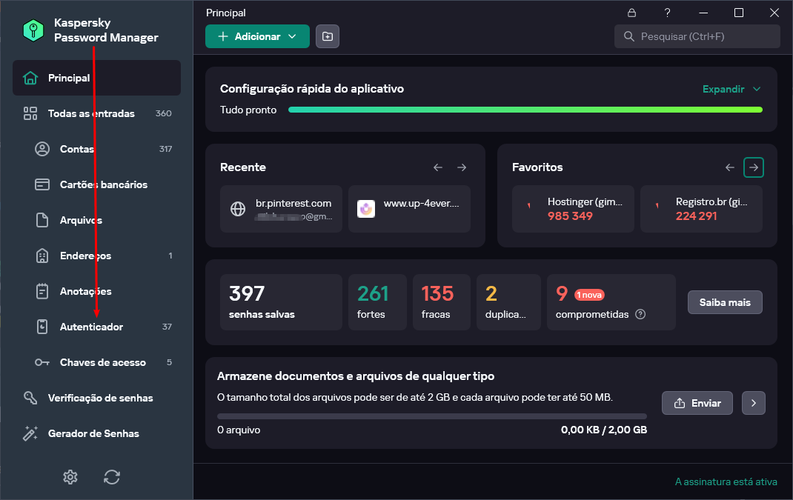Expand the Configuração rápida section
The height and width of the screenshot is (500, 793).
[x=731, y=89]
